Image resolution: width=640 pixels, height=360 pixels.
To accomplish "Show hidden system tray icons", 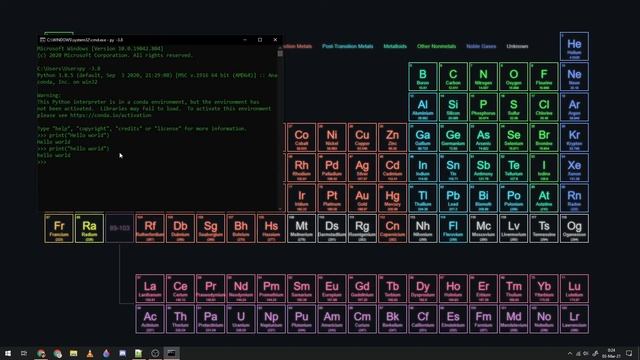I will click(570, 353).
